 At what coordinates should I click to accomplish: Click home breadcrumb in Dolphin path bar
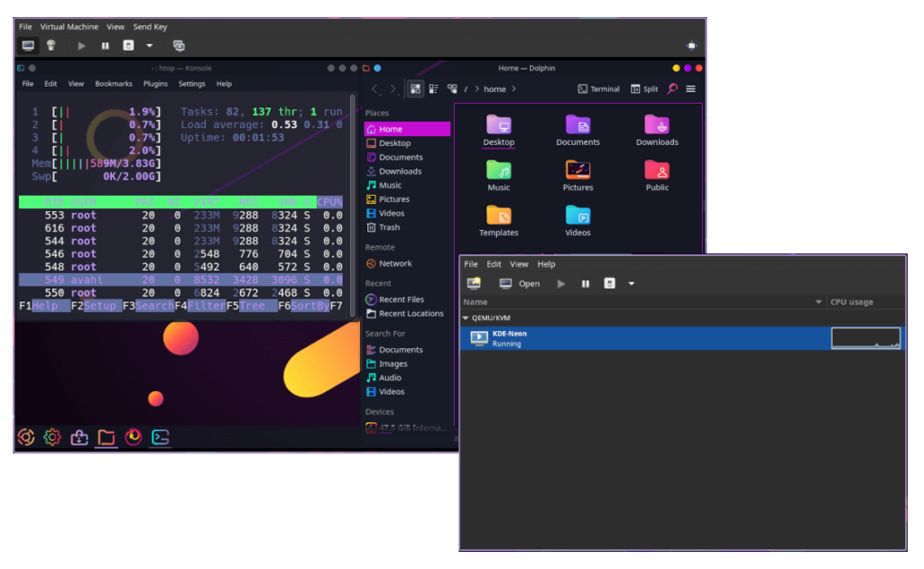(x=494, y=89)
